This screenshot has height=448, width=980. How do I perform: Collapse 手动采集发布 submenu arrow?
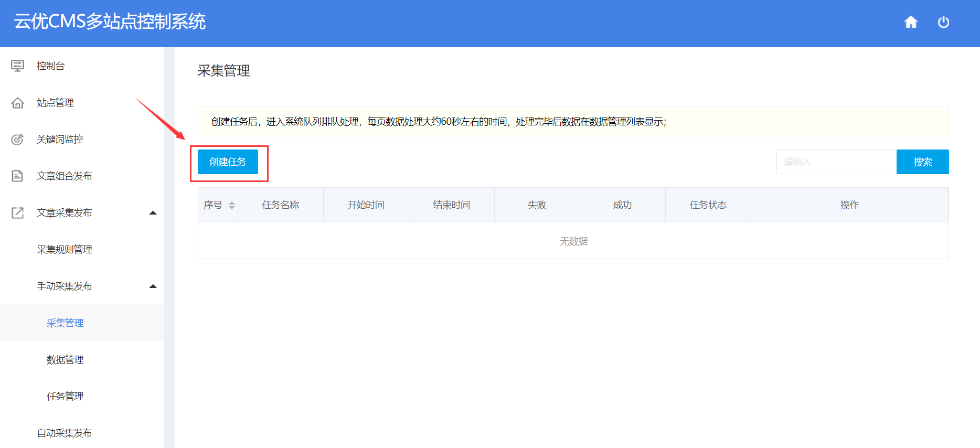coord(153,286)
